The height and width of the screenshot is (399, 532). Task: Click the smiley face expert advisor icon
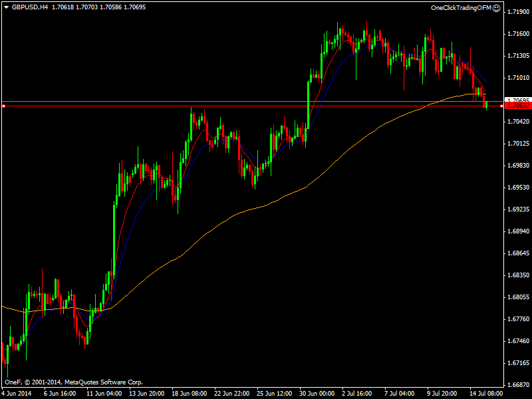[x=496, y=8]
